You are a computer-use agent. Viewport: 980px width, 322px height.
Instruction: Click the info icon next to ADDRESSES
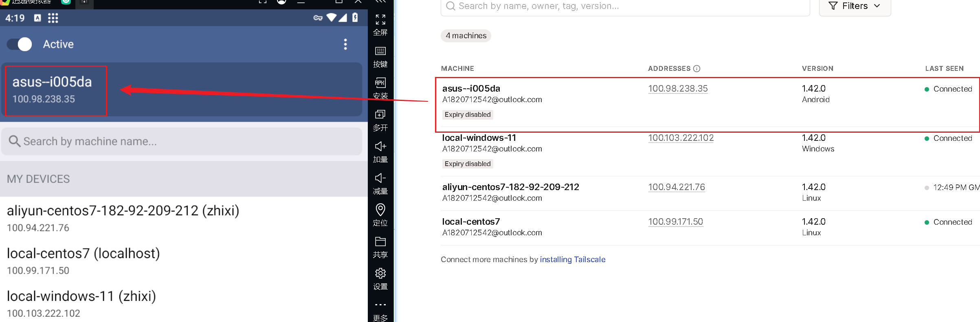(x=697, y=68)
